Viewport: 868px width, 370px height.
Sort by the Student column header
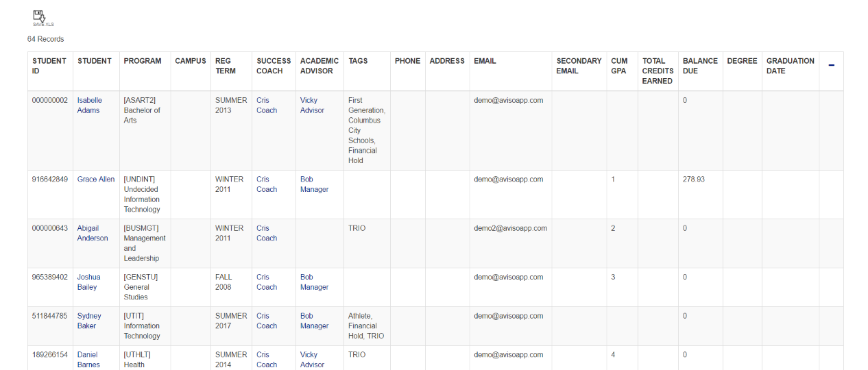click(95, 61)
